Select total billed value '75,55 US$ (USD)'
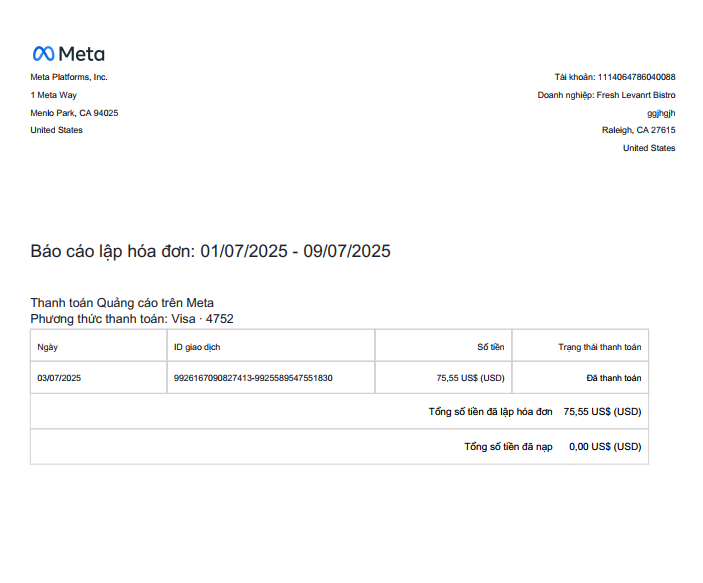 tap(602, 412)
